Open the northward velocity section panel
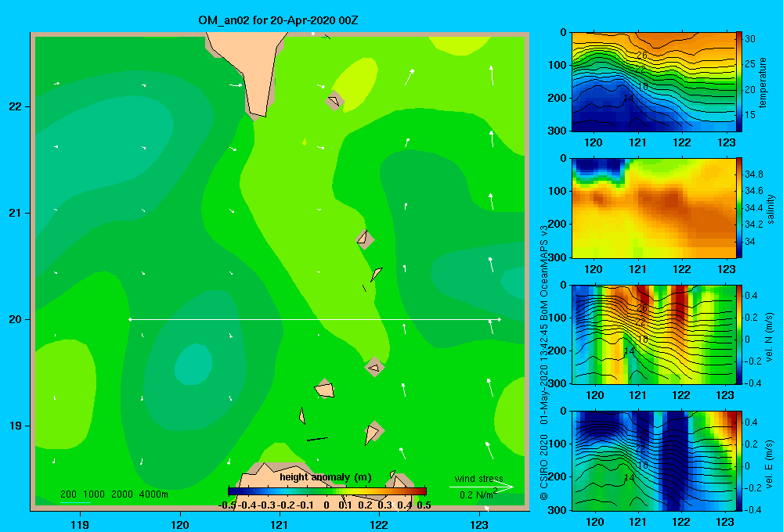783x532 pixels. tap(654, 334)
